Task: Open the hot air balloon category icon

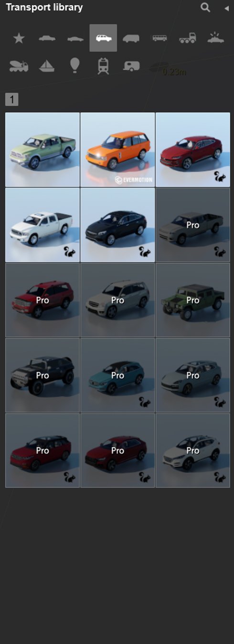Action: coord(74,65)
